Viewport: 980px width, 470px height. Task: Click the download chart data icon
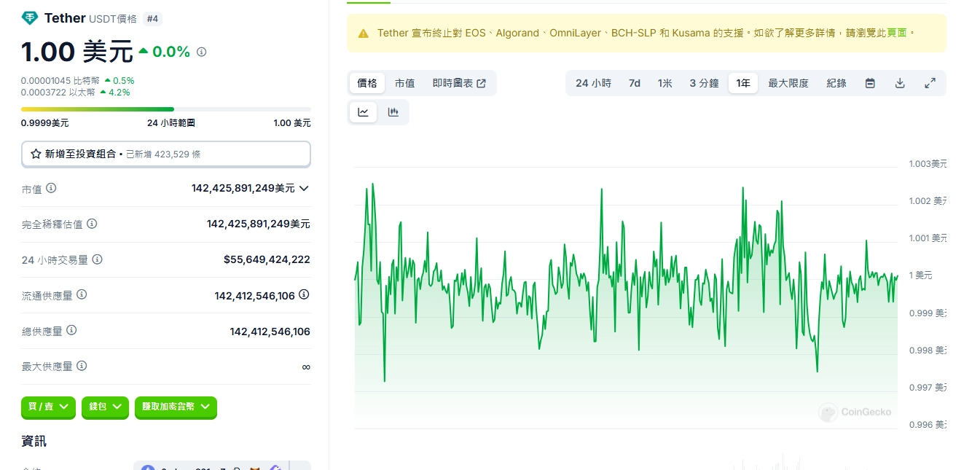[x=900, y=83]
